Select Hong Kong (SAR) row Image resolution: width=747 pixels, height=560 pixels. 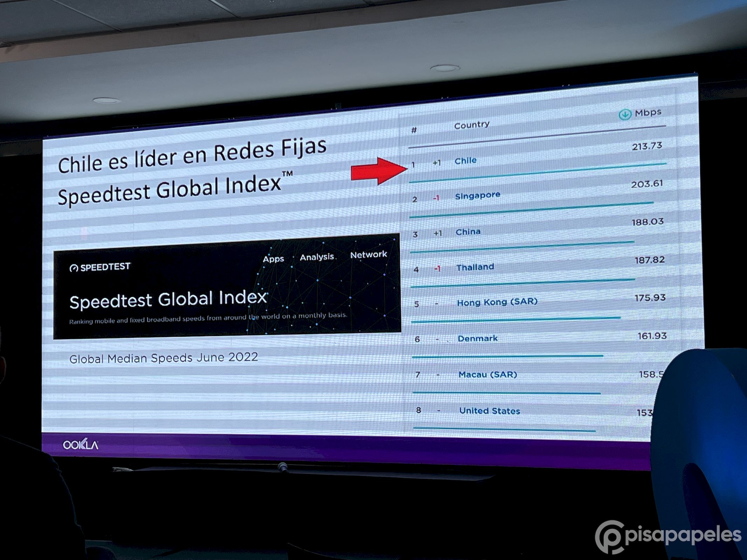point(497,302)
